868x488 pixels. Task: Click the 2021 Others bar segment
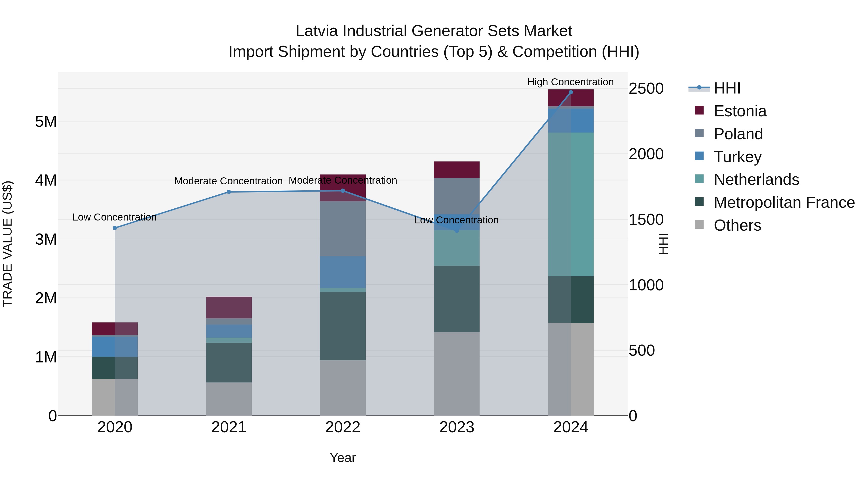coord(229,399)
